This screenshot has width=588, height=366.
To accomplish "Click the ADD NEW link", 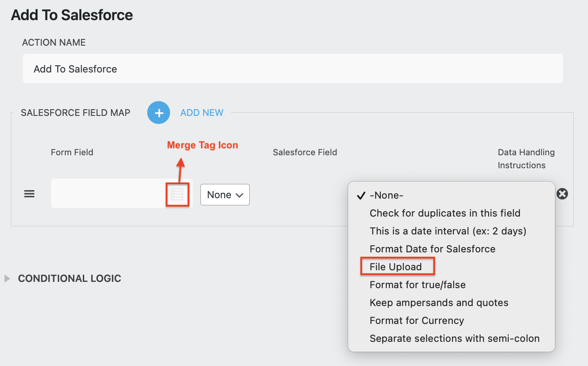I will [201, 112].
